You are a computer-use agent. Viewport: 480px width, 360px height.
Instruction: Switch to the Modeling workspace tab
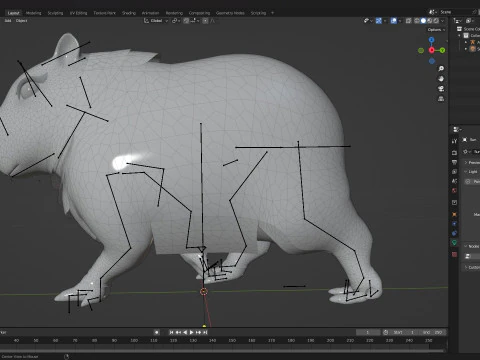click(x=33, y=13)
